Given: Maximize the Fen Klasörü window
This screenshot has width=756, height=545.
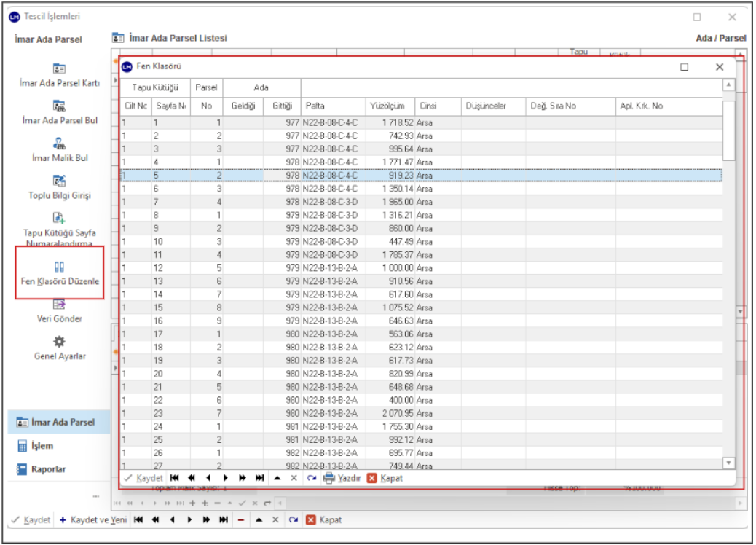Looking at the screenshot, I should click(x=684, y=67).
